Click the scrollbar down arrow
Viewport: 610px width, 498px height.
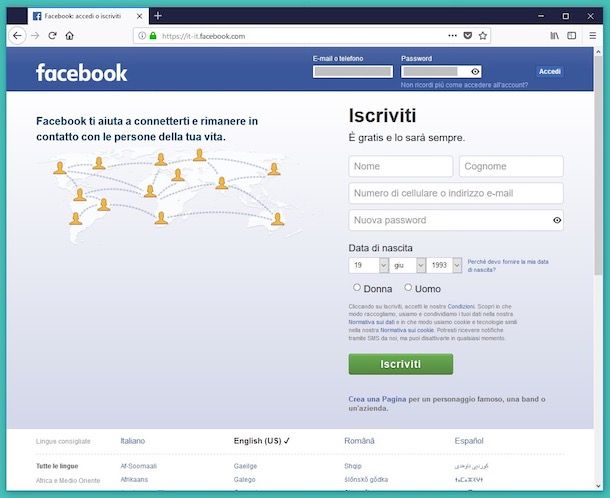(x=598, y=486)
